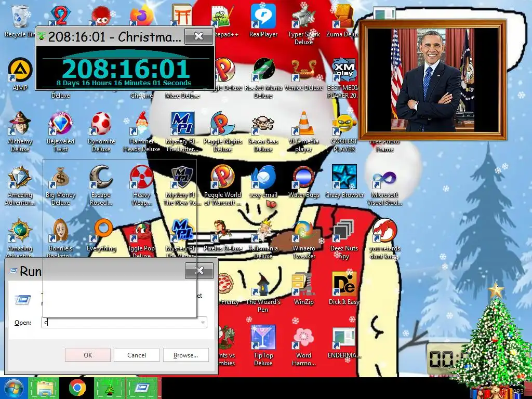This screenshot has width=532, height=399.
Task: Open the Typer Shark Deluxe shortcut
Action: click(303, 24)
